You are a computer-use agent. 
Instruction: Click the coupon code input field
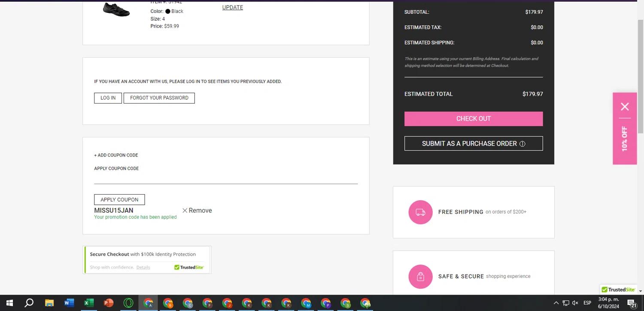tap(225, 178)
